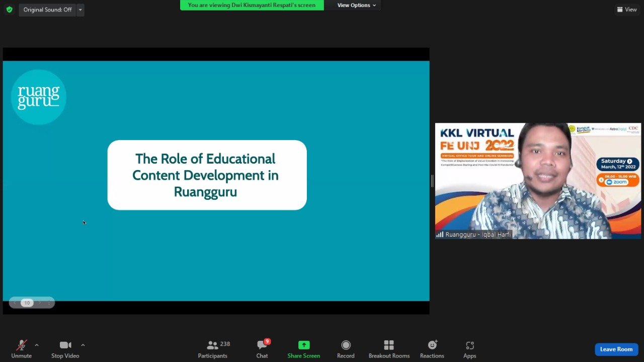Unmute the microphone
The width and height of the screenshot is (644, 362).
[x=21, y=349]
